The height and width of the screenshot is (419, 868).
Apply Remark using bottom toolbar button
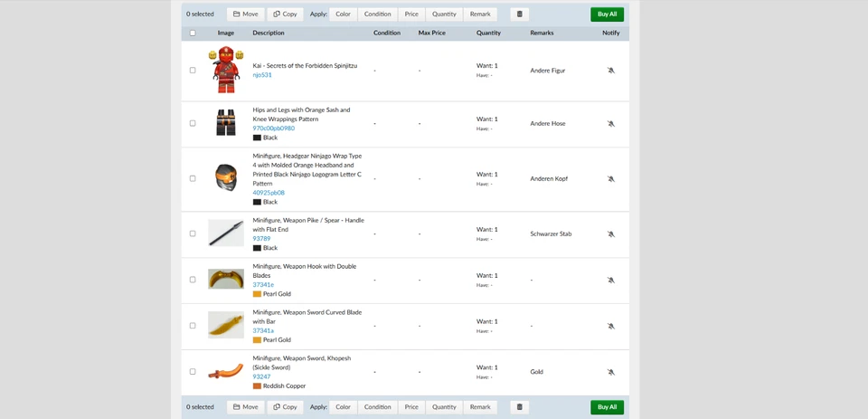click(x=480, y=407)
